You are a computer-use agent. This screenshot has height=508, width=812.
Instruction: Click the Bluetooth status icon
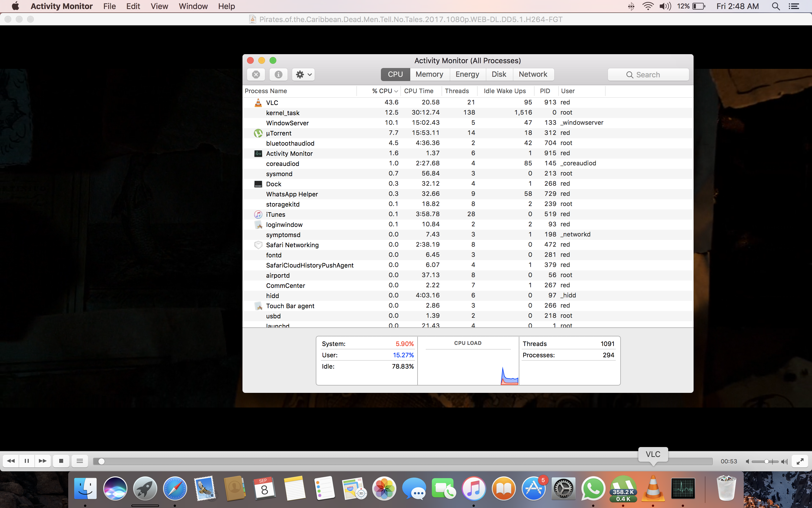(631, 6)
